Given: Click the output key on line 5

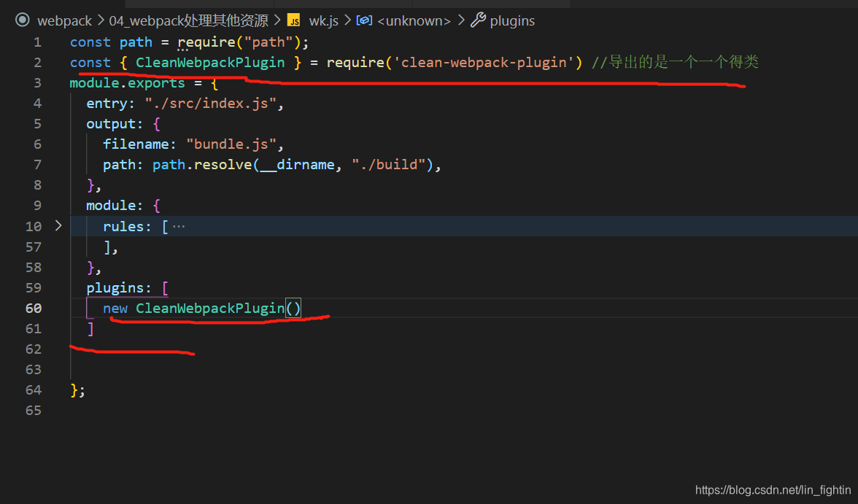Looking at the screenshot, I should (111, 124).
